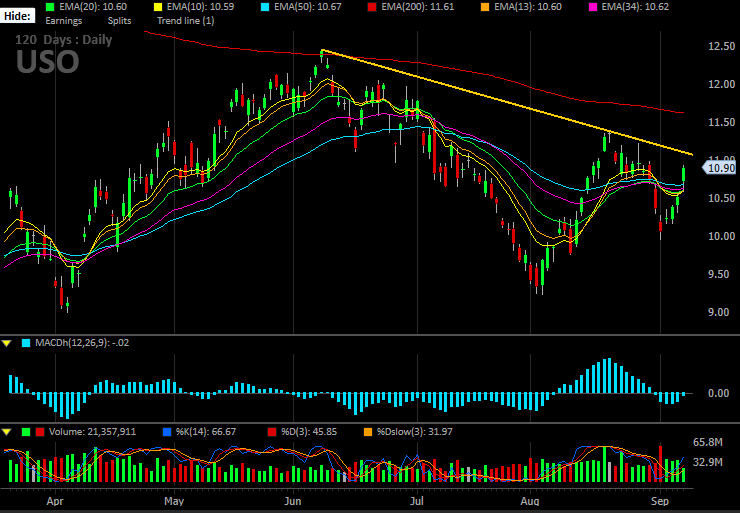The height and width of the screenshot is (513, 740).
Task: Click the yellow EMA(10) color swatch
Action: click(158, 7)
